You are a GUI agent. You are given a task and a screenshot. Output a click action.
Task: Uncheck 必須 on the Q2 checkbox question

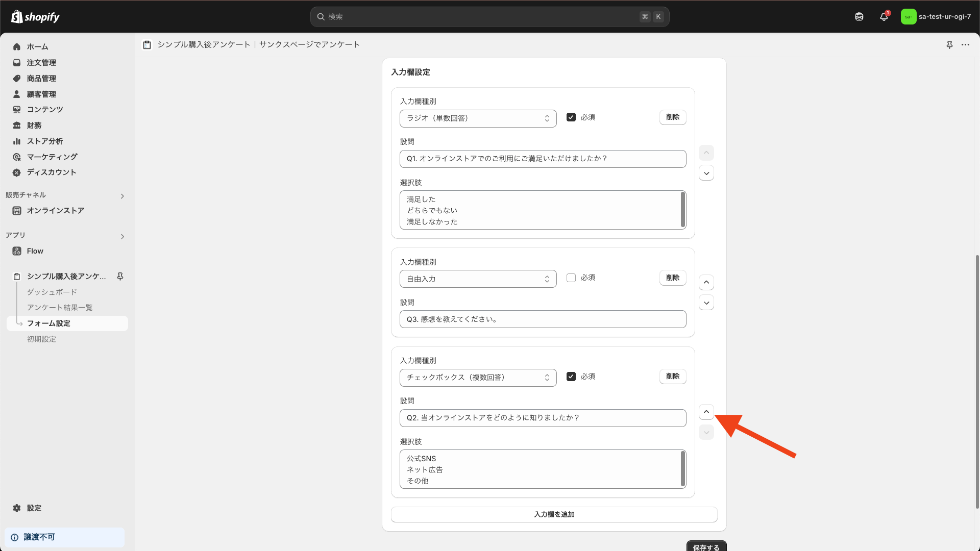[571, 376]
